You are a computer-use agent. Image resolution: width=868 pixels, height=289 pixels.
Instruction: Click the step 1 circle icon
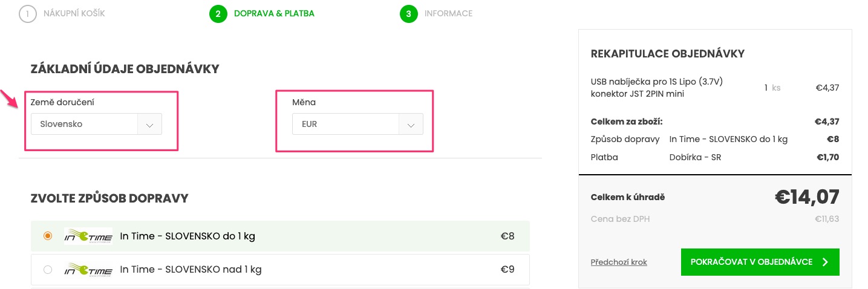pyautogui.click(x=28, y=13)
